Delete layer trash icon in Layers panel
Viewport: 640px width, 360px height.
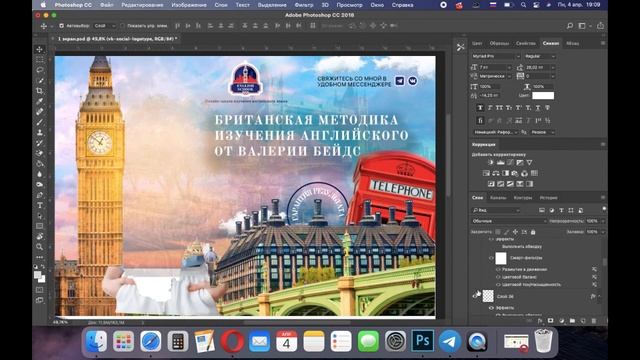[x=594, y=321]
